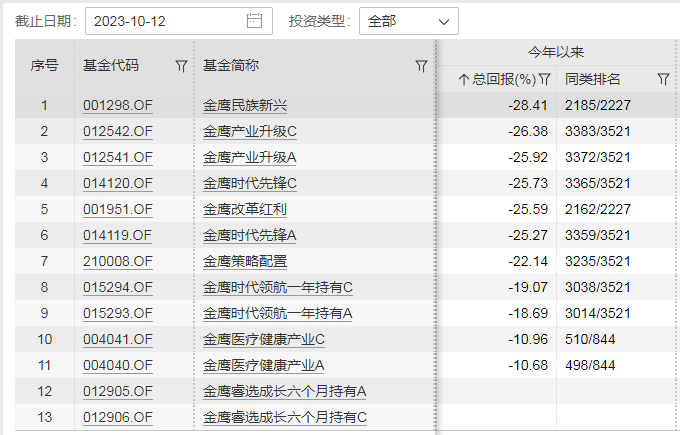Click the filter icon beside 基金代码

(x=181, y=66)
